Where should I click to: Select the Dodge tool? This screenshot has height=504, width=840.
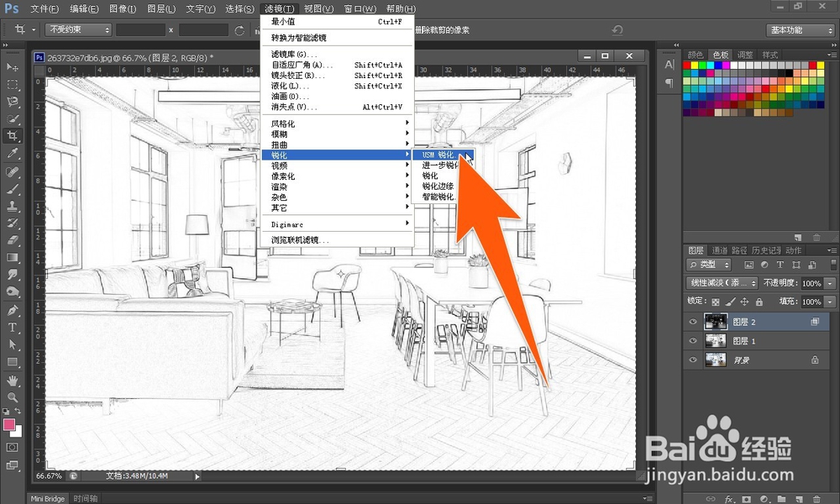coord(13,292)
